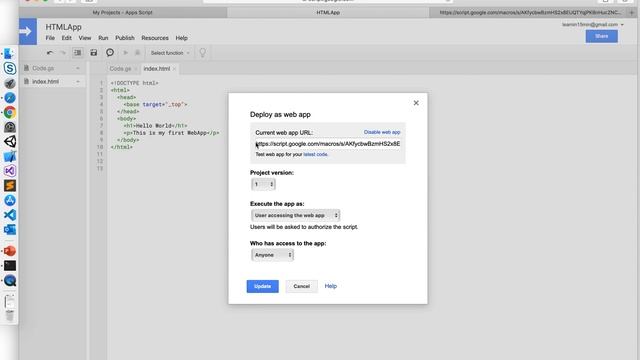Screen dimensions: 640x360
Task: Close the index.html editor tab
Action: [x=174, y=69]
